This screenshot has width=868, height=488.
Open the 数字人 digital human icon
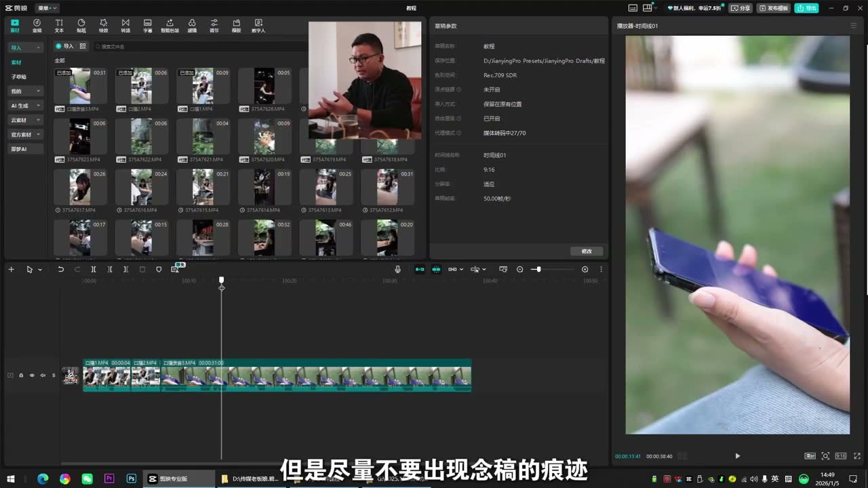(258, 26)
